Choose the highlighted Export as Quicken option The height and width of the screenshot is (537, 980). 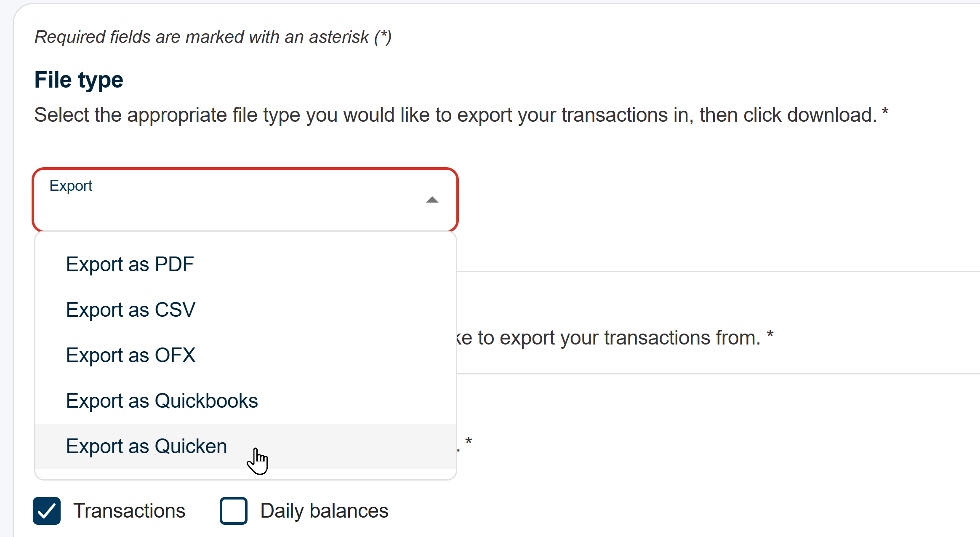click(146, 446)
